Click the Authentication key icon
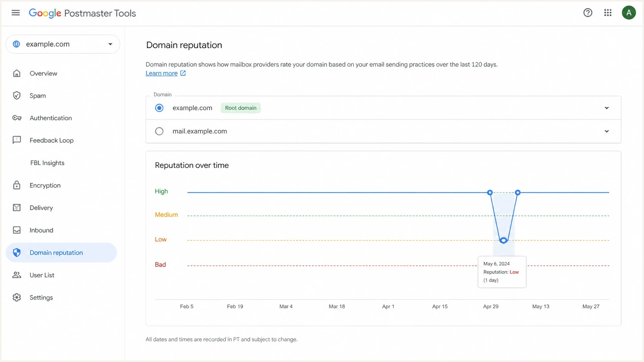The height and width of the screenshot is (362, 644). pyautogui.click(x=17, y=118)
